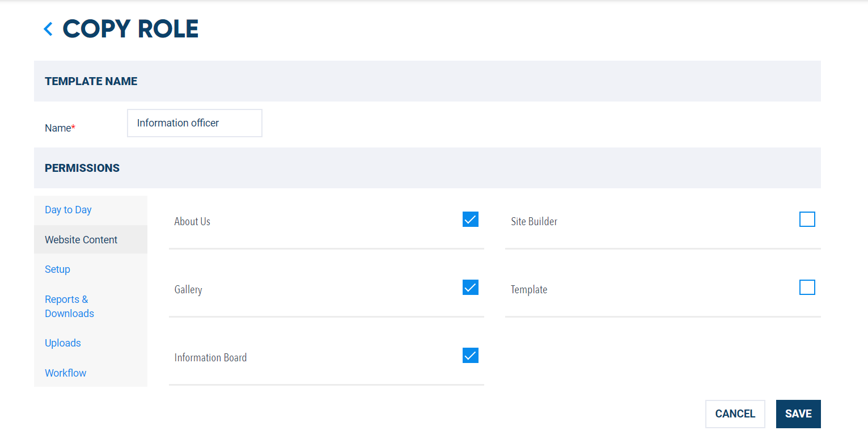This screenshot has width=868, height=439.
Task: Uncheck the About Us permission checkbox
Action: coord(471,219)
